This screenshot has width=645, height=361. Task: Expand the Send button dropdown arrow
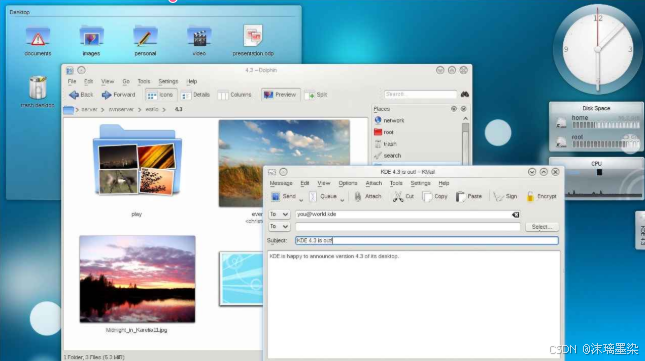pyautogui.click(x=301, y=200)
